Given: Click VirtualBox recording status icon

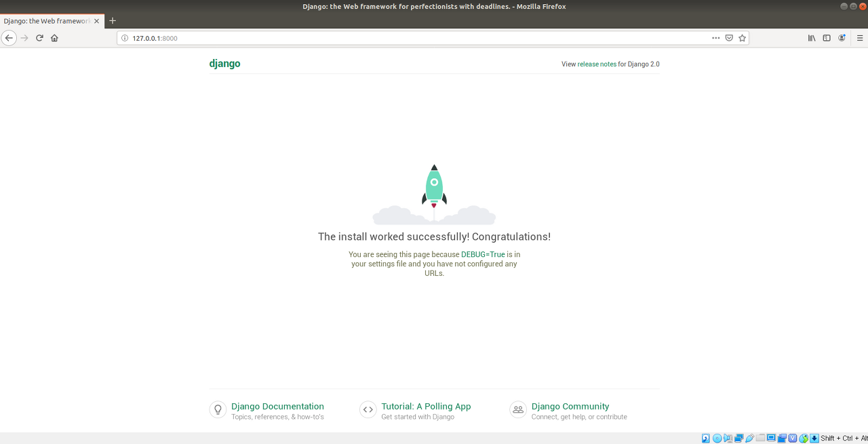Looking at the screenshot, I should click(x=782, y=438).
